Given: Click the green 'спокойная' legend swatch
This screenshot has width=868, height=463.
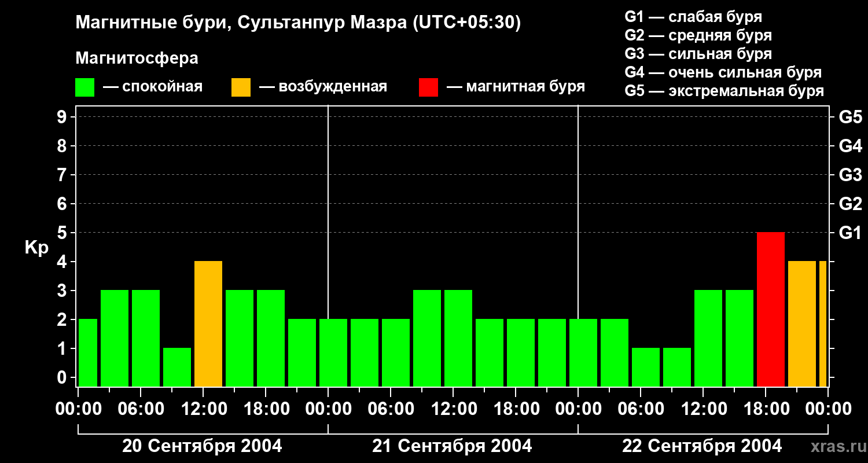Looking at the screenshot, I should [85, 87].
